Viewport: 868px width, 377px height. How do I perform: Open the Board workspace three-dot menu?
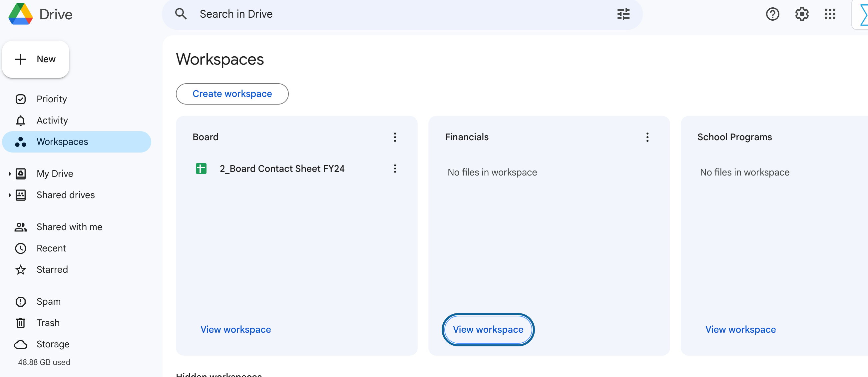pos(395,137)
